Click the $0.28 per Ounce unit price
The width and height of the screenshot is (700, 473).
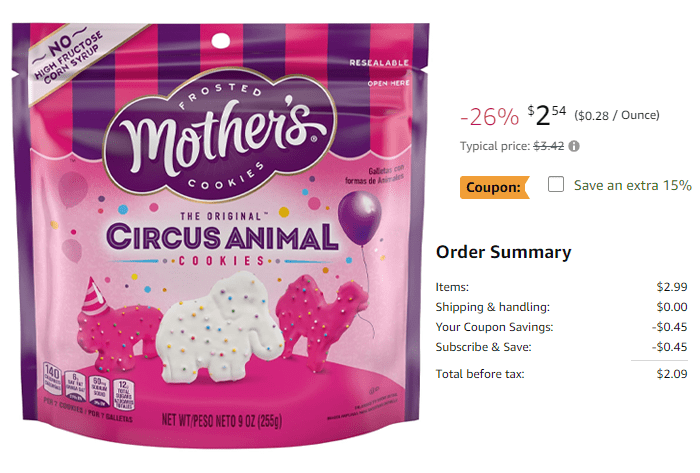pyautogui.click(x=617, y=115)
